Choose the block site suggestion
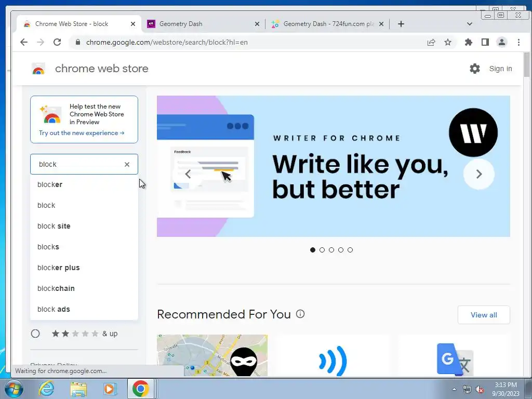Screen dimensions: 532x399 84,226
